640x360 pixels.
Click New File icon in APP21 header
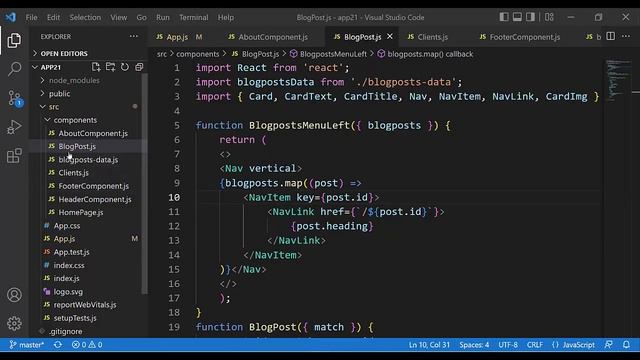[x=96, y=67]
